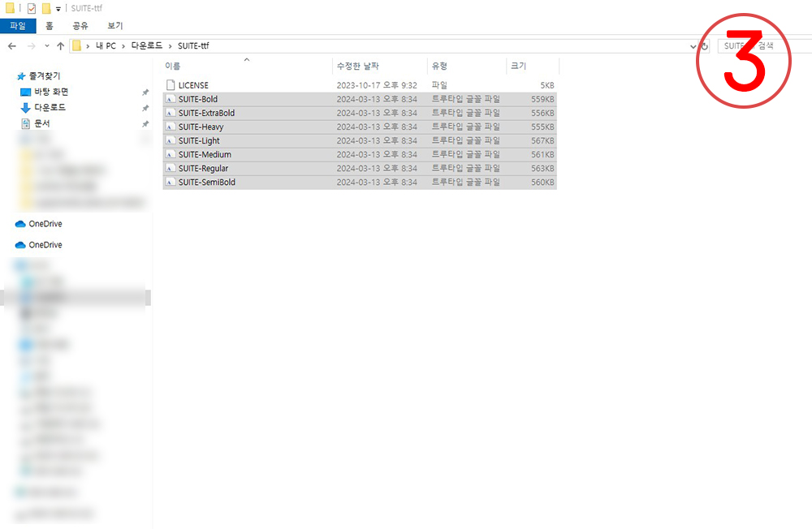This screenshot has width=812, height=529.
Task: Click the 즐겨찾기 star icon
Action: click(x=21, y=76)
